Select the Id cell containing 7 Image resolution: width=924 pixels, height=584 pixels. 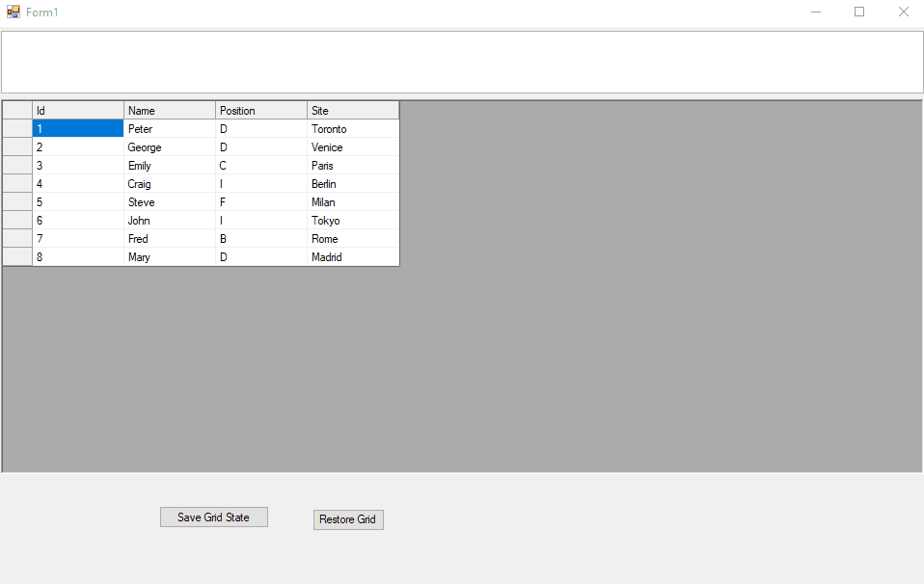[x=78, y=238]
